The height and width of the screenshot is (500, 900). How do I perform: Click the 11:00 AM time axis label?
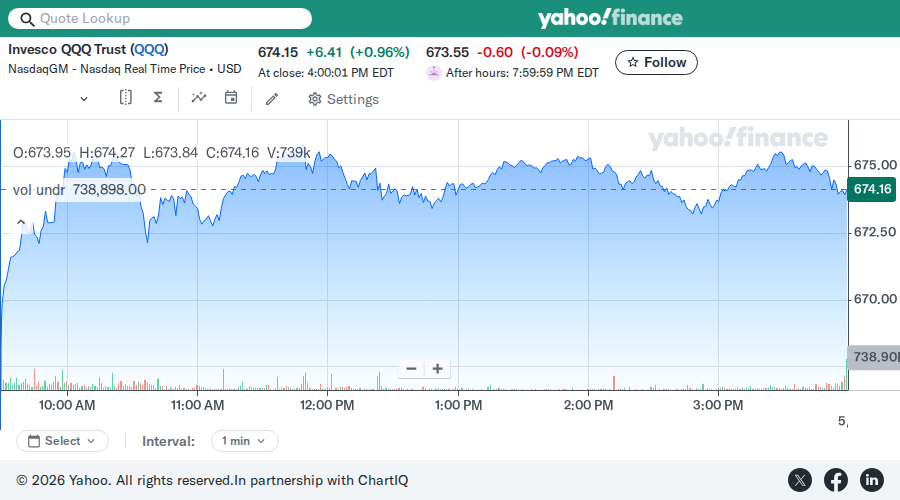tap(197, 405)
